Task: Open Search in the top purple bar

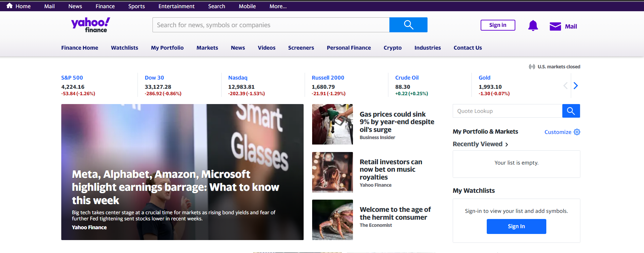Action: pos(216,6)
